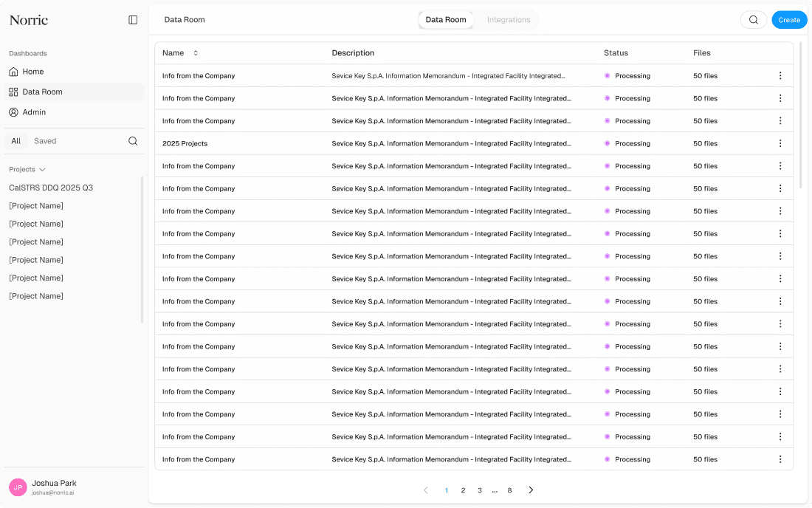The height and width of the screenshot is (508, 812).
Task: Click the Description column header
Action: (x=353, y=53)
